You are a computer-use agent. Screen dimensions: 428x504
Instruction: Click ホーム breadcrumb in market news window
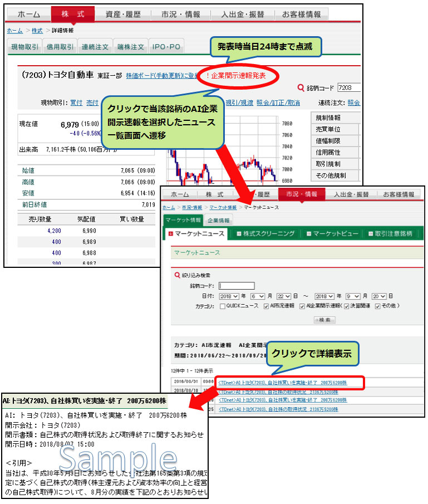169,208
